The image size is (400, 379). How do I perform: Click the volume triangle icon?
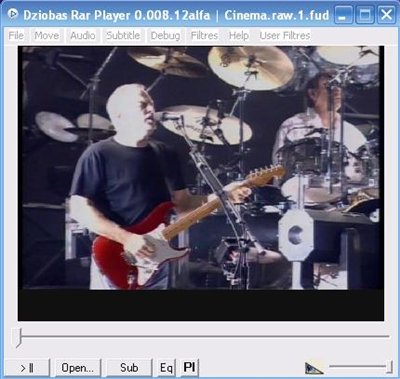pos(314,368)
